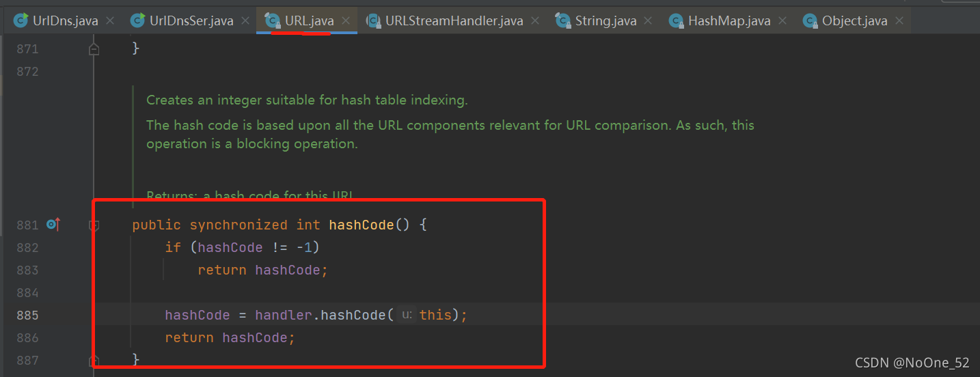Click the hashCode method name at line 881
The height and width of the screenshot is (377, 980).
(x=362, y=225)
